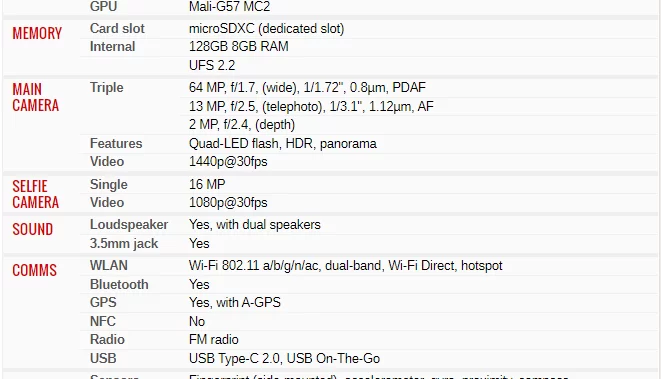Click the Bluetooth label

pos(119,284)
